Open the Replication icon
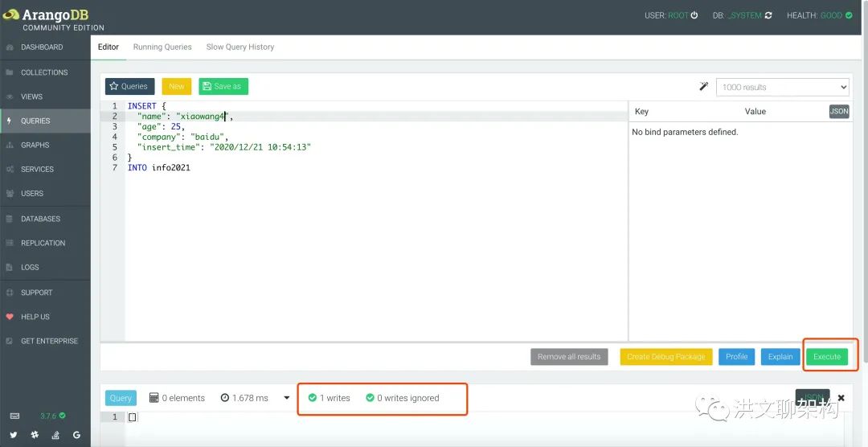868x447 pixels. (10, 243)
